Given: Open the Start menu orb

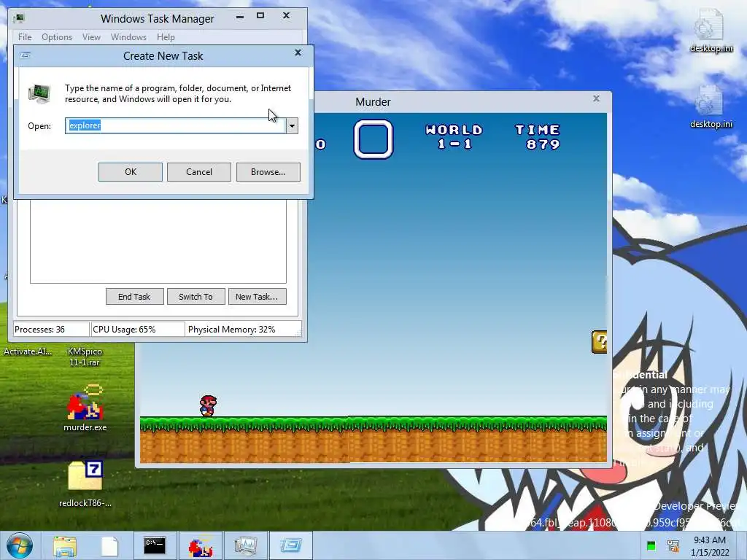Looking at the screenshot, I should click(x=20, y=545).
